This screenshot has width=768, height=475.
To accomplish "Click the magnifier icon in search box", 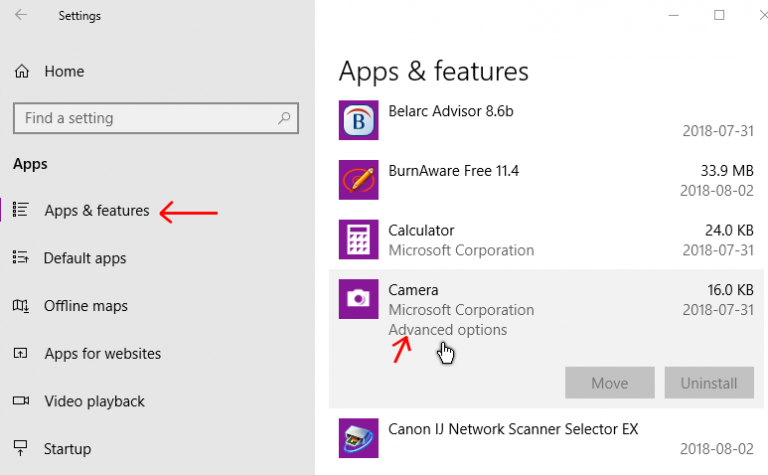I will (284, 118).
